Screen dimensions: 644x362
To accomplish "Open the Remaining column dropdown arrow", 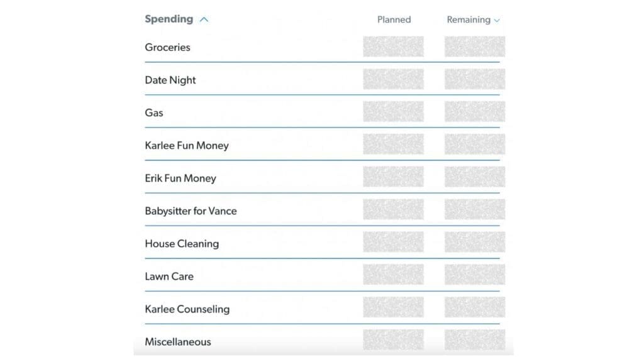I will click(x=497, y=20).
